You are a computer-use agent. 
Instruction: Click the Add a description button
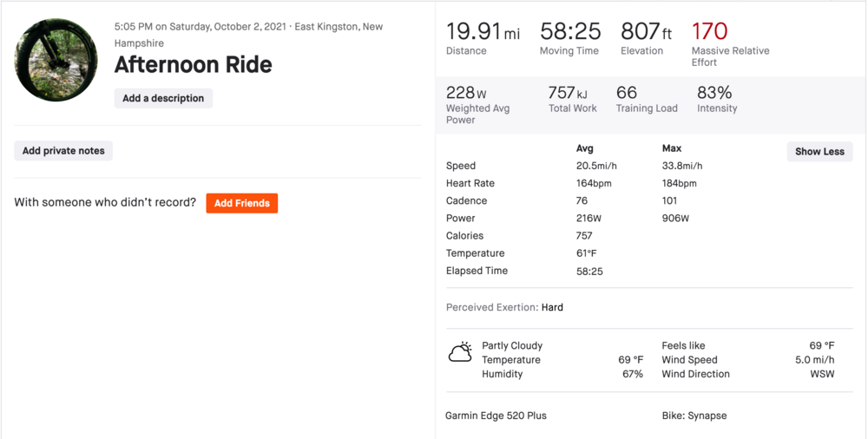click(x=163, y=98)
